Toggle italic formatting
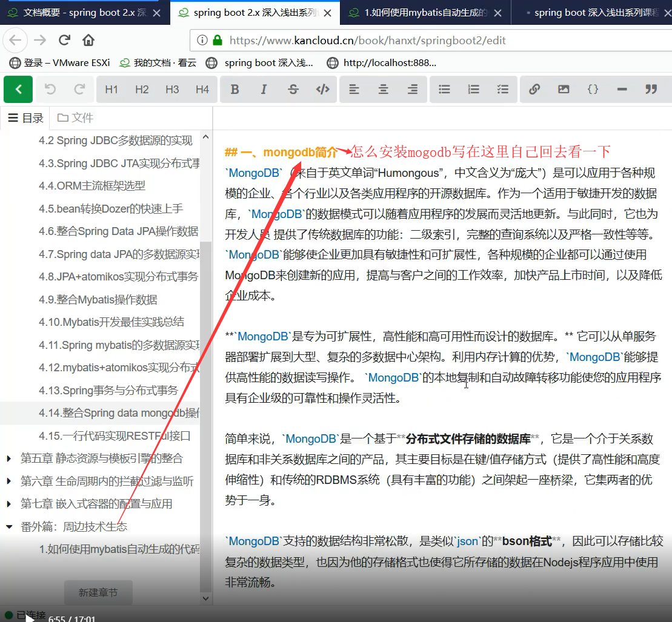This screenshot has height=622, width=672. pyautogui.click(x=264, y=89)
